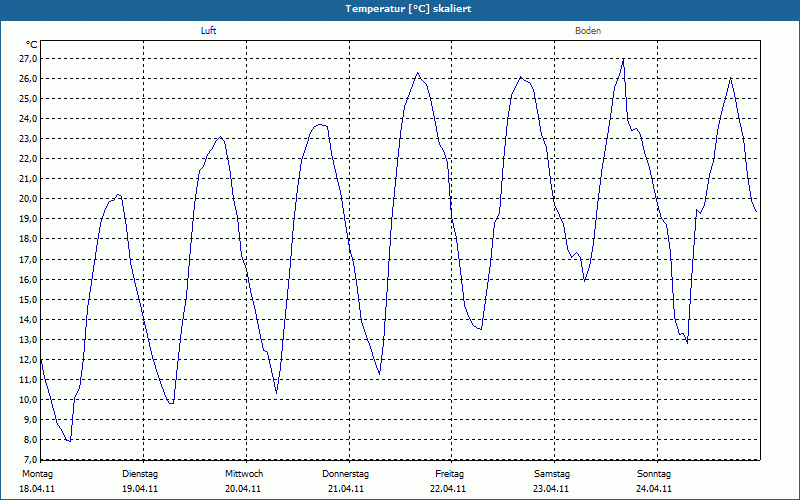Click the 19,0 y-axis value
The height and width of the screenshot is (500, 800).
tap(29, 219)
